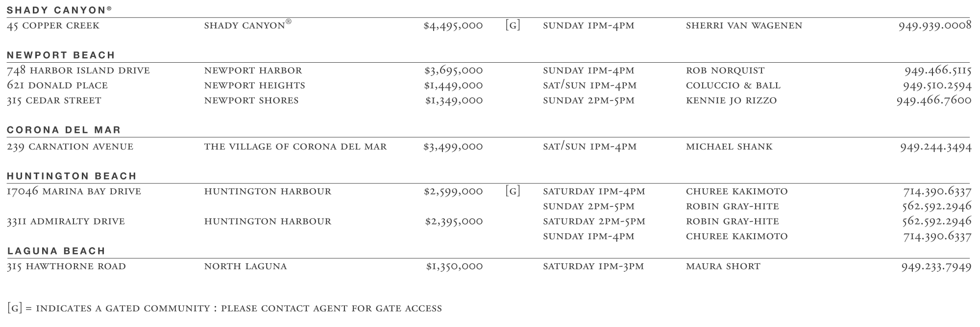Image resolution: width=980 pixels, height=327 pixels.
Task: Click the $2,395,000 price
Action: (454, 222)
